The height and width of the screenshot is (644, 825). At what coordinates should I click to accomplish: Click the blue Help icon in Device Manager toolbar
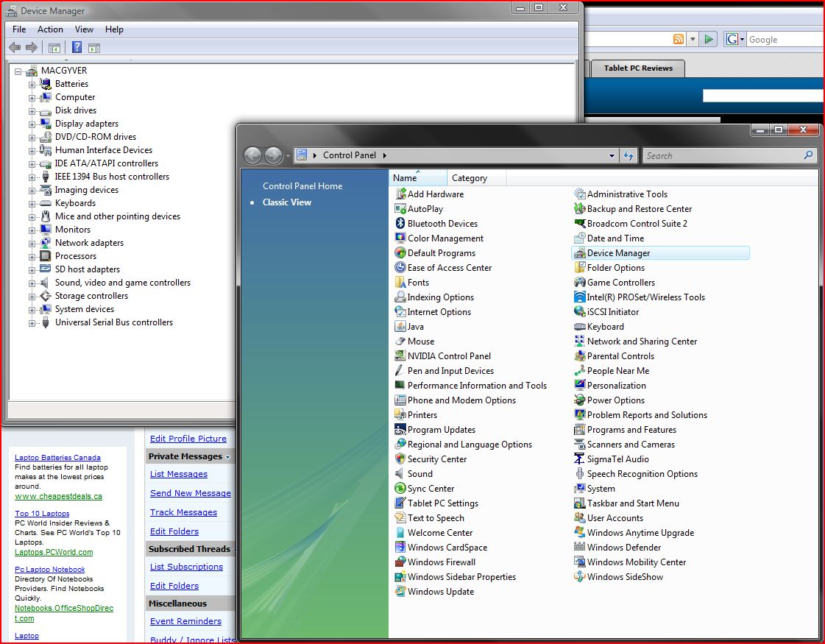click(x=77, y=47)
